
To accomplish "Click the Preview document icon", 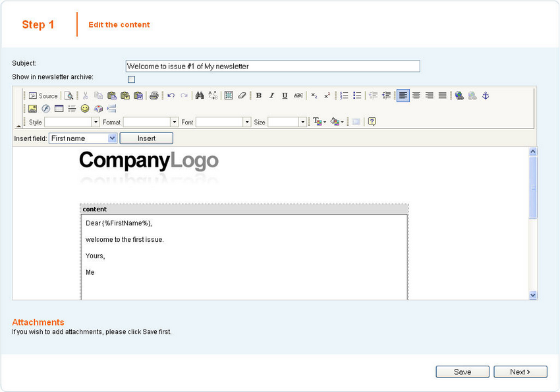I will [x=69, y=96].
